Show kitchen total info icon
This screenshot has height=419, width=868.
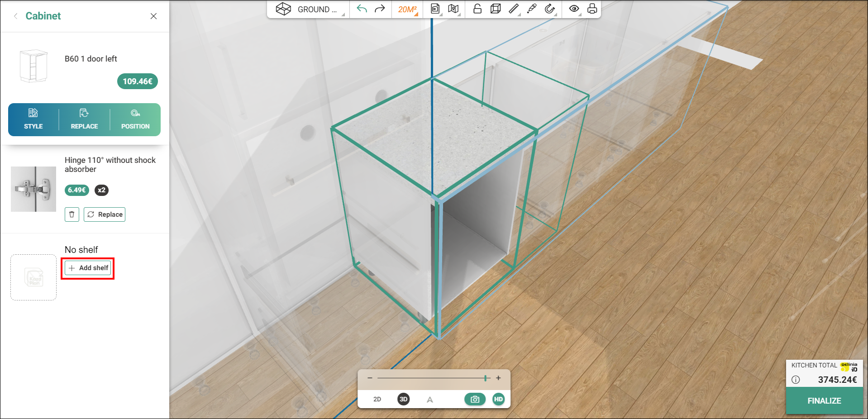tap(796, 380)
